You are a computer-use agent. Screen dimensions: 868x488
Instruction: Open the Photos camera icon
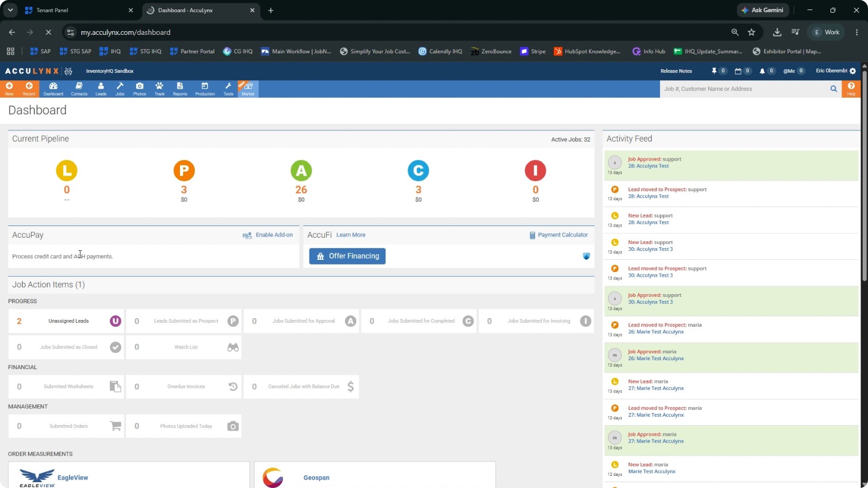point(139,89)
